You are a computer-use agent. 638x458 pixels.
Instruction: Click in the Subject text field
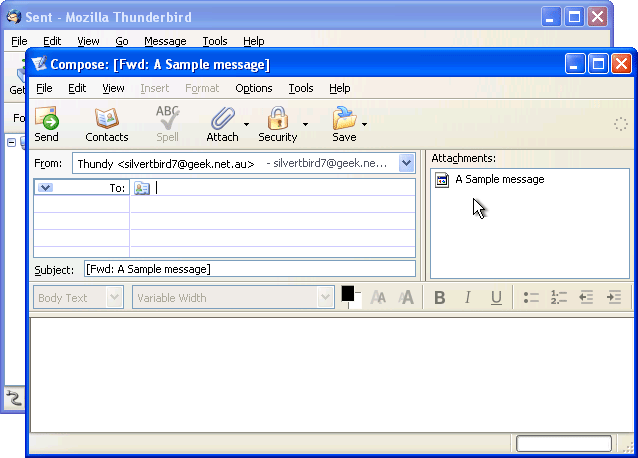point(248,269)
